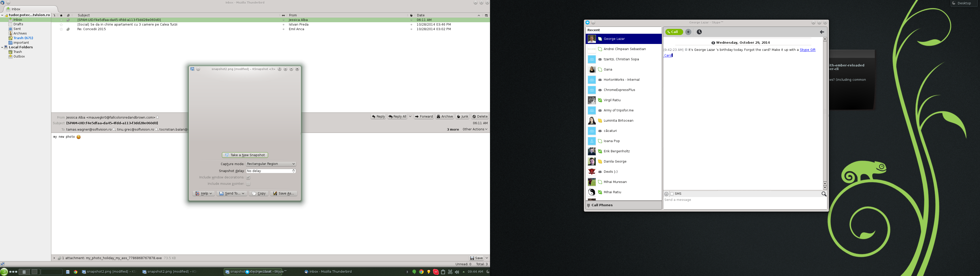Screen dimensions: 980x276
Task: Click the thread column header icon
Action: pyautogui.click(x=54, y=15)
